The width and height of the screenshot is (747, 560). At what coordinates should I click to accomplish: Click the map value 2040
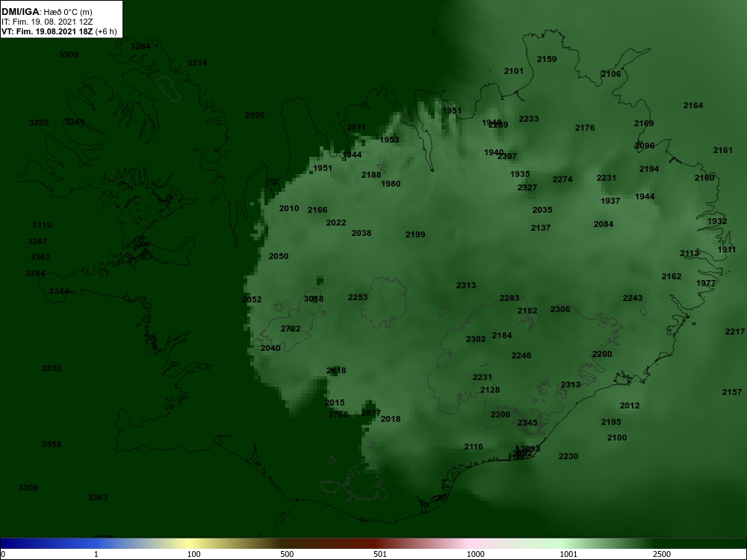coord(270,348)
